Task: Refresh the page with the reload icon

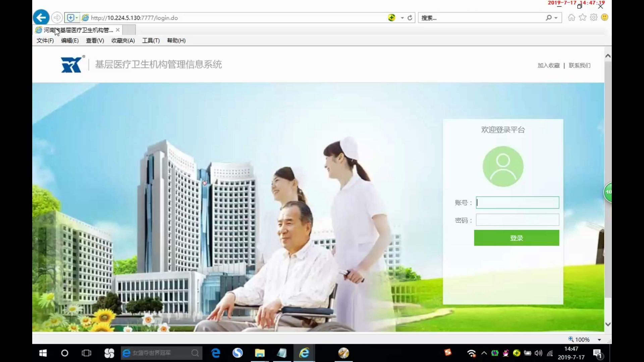Action: pyautogui.click(x=410, y=18)
